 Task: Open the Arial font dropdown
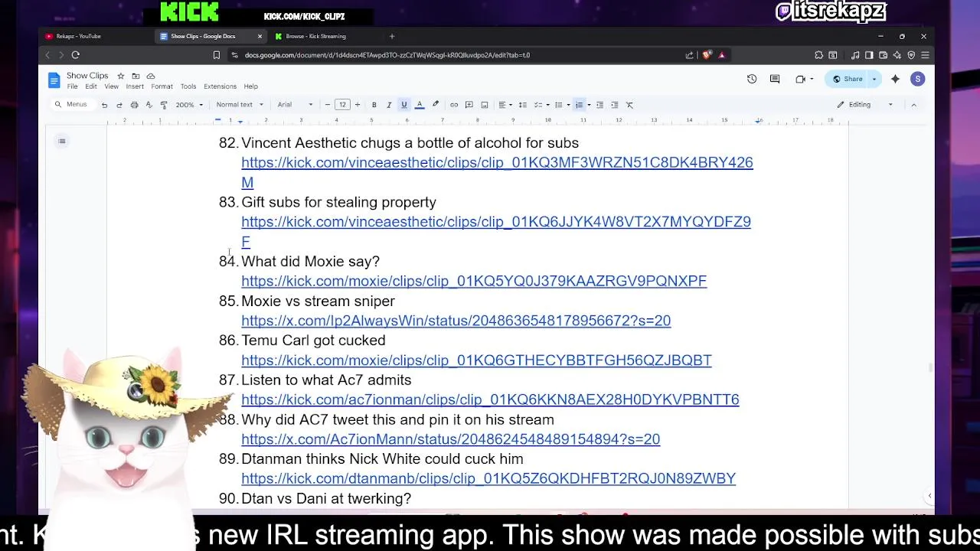click(x=295, y=105)
